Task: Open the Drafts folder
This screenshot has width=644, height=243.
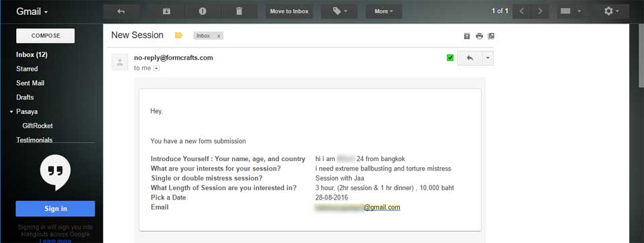Action: point(25,97)
